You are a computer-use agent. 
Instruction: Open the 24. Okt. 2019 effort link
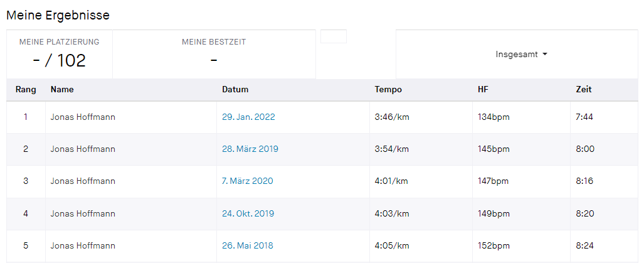point(248,213)
